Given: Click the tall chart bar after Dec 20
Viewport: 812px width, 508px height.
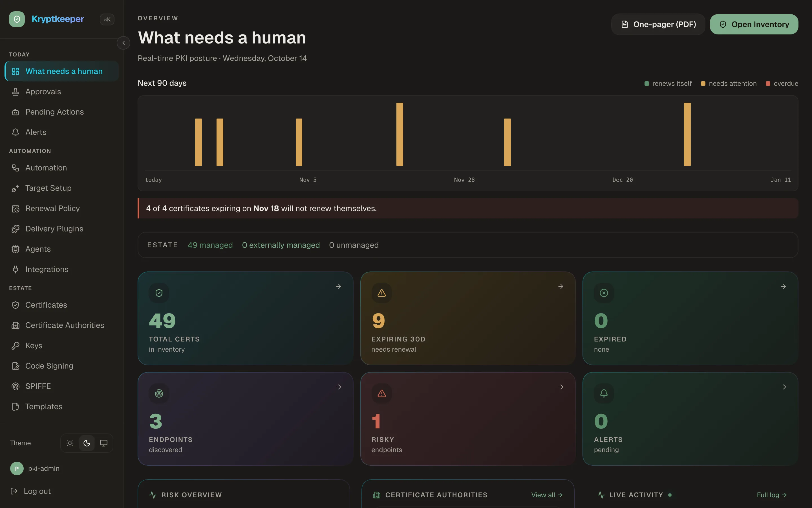Looking at the screenshot, I should 687,134.
